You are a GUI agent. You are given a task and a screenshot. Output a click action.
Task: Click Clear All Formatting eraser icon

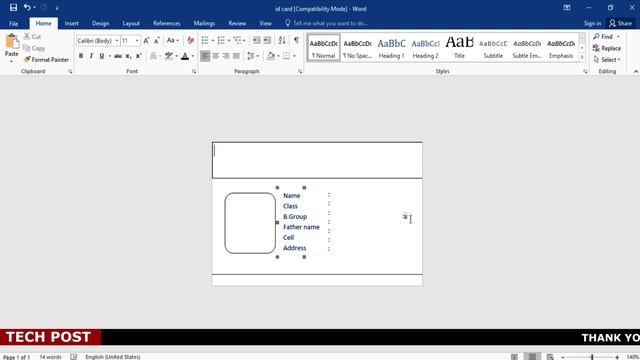(x=190, y=40)
